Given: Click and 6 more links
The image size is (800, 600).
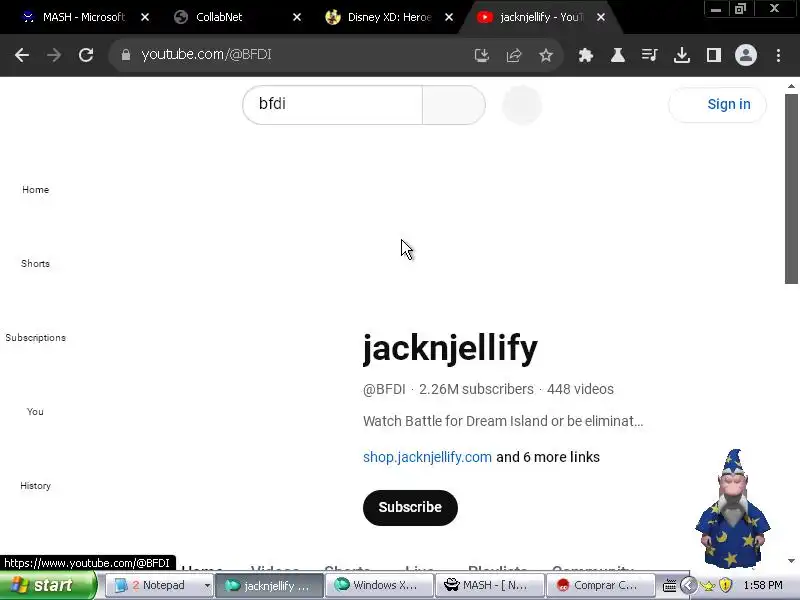Looking at the screenshot, I should [x=548, y=457].
